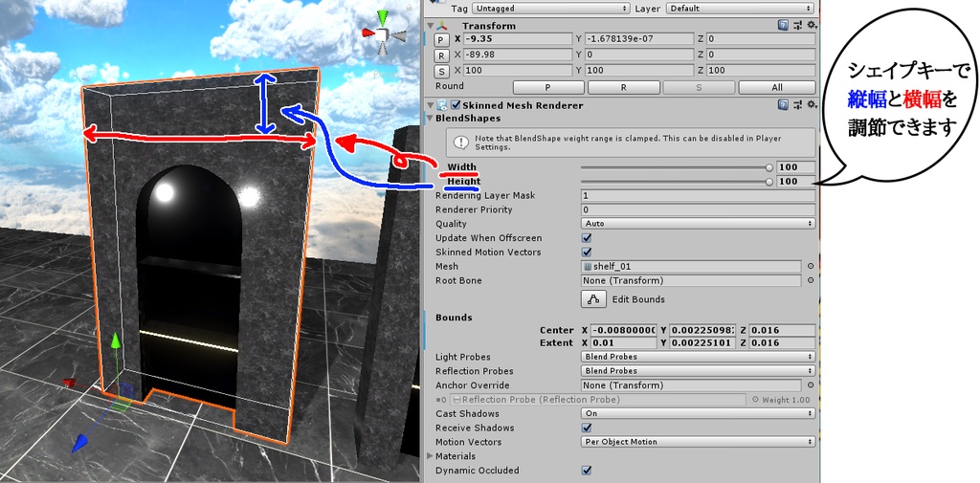Image resolution: width=980 pixels, height=483 pixels.
Task: Open Mesh object picker circle
Action: point(811,266)
